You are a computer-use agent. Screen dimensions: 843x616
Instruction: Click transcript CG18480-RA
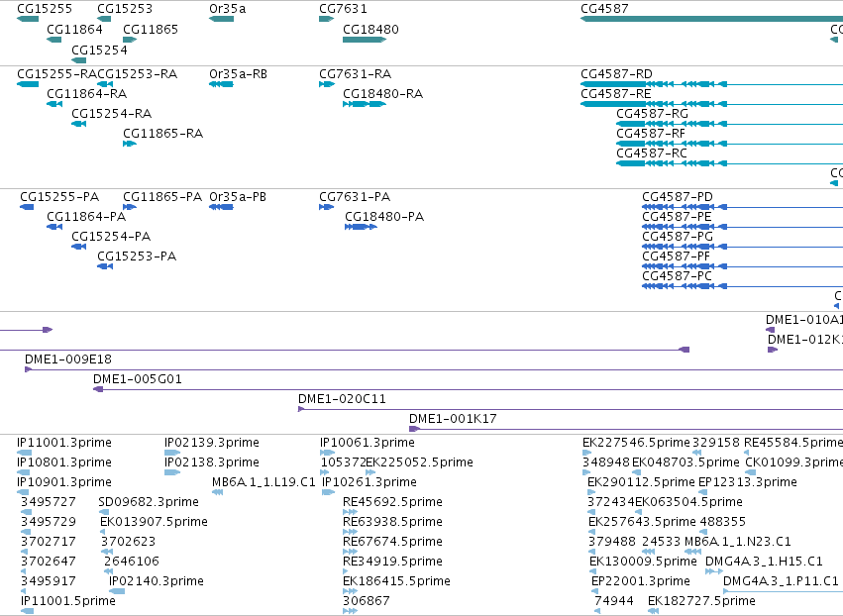coord(365,104)
